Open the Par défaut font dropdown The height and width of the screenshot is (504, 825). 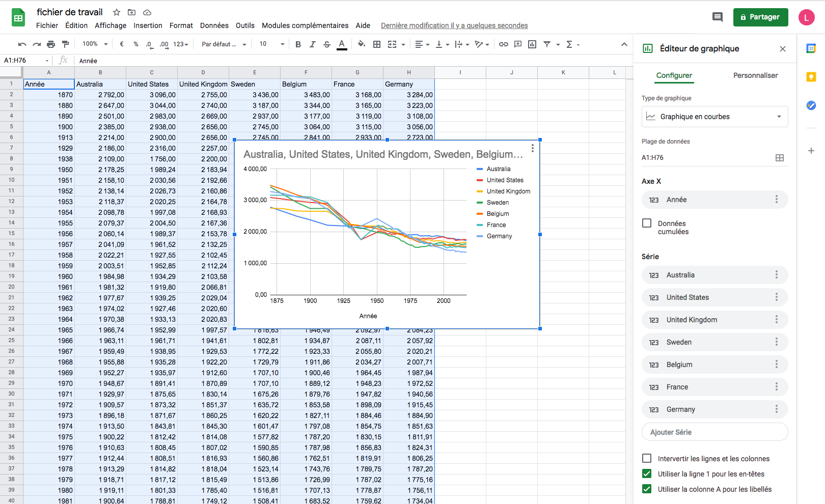pos(224,44)
